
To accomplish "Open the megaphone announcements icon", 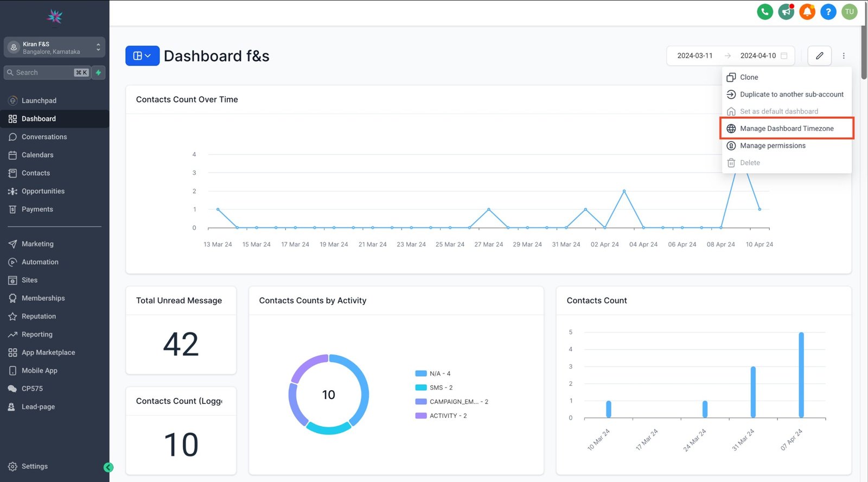I will [786, 11].
